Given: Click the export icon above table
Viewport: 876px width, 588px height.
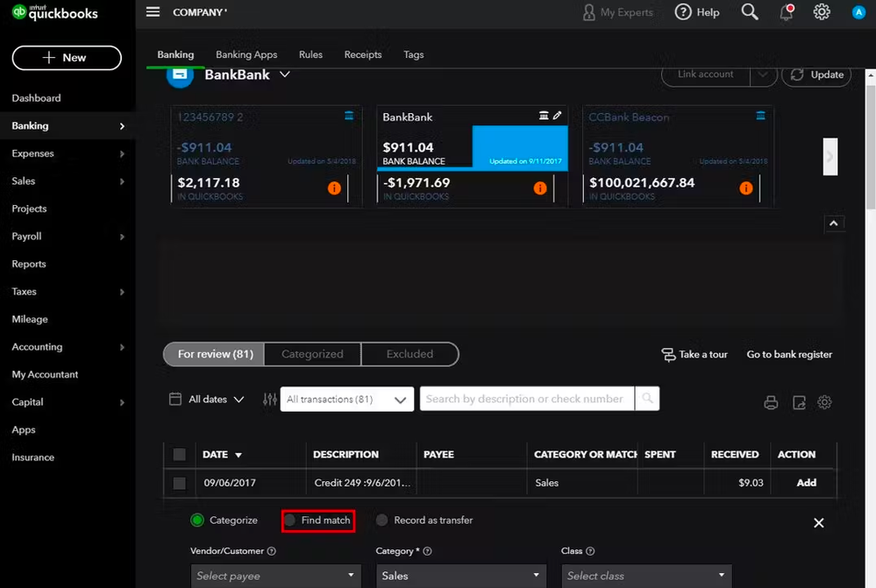Looking at the screenshot, I should (x=799, y=402).
